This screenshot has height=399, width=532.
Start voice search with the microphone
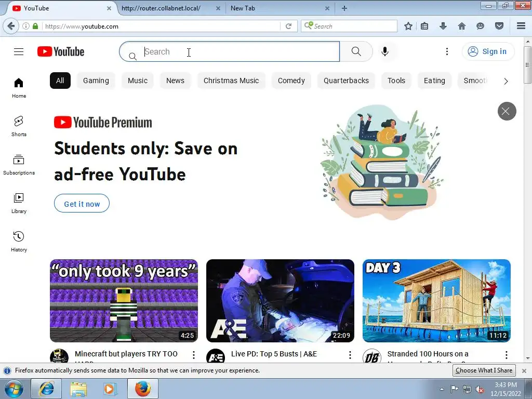385,51
